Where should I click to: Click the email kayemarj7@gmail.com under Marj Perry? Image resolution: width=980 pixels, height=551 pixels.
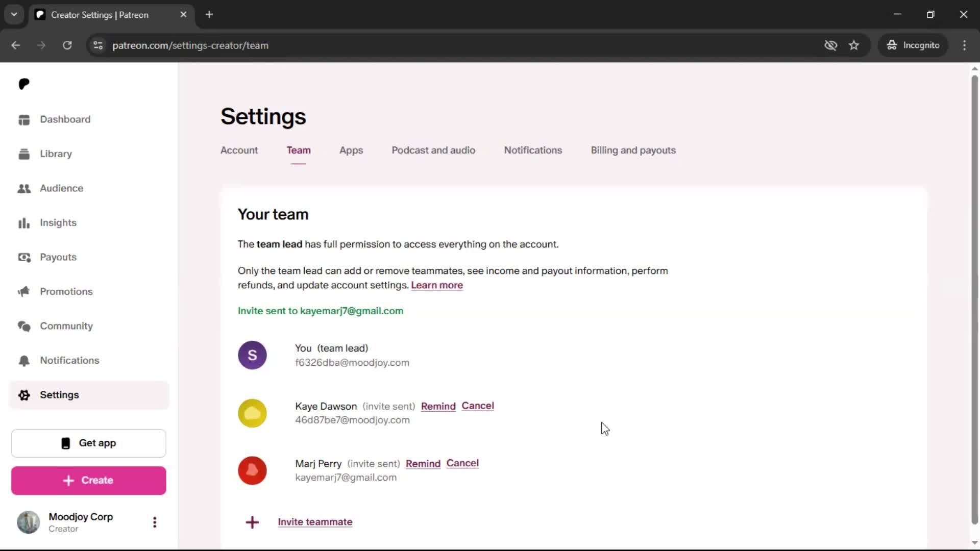(x=346, y=478)
